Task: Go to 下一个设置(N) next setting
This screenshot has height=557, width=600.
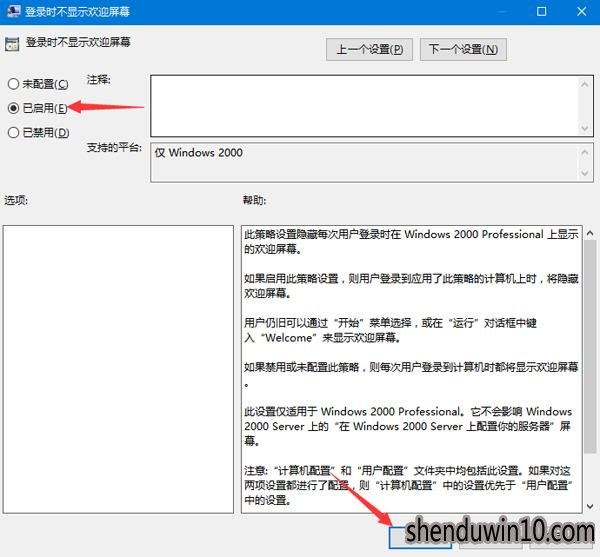Action: (463, 49)
